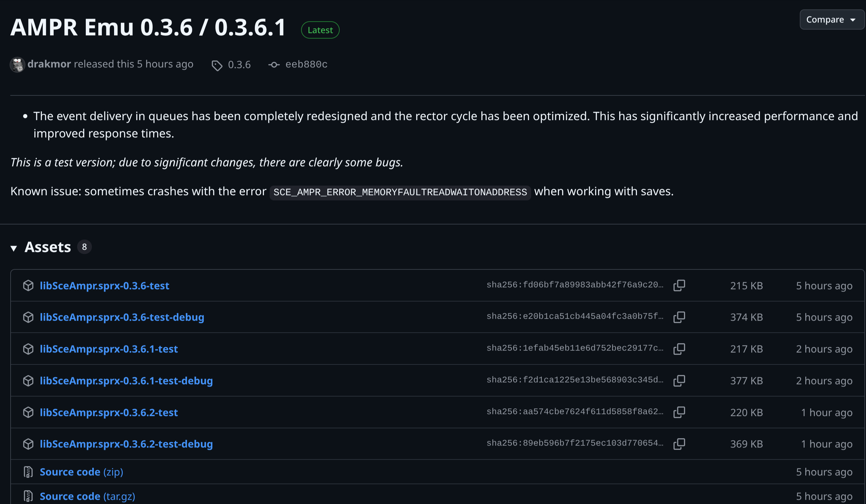Image resolution: width=866 pixels, height=504 pixels.
Task: Download libSceAmpr.sprx-0.3.6.2-test-debug
Action: [126, 444]
